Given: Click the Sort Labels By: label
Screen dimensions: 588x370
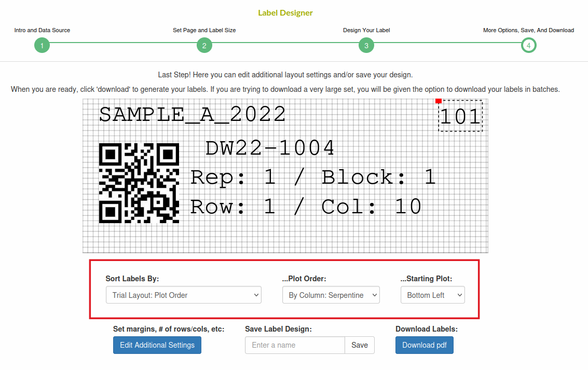Looking at the screenshot, I should [132, 279].
